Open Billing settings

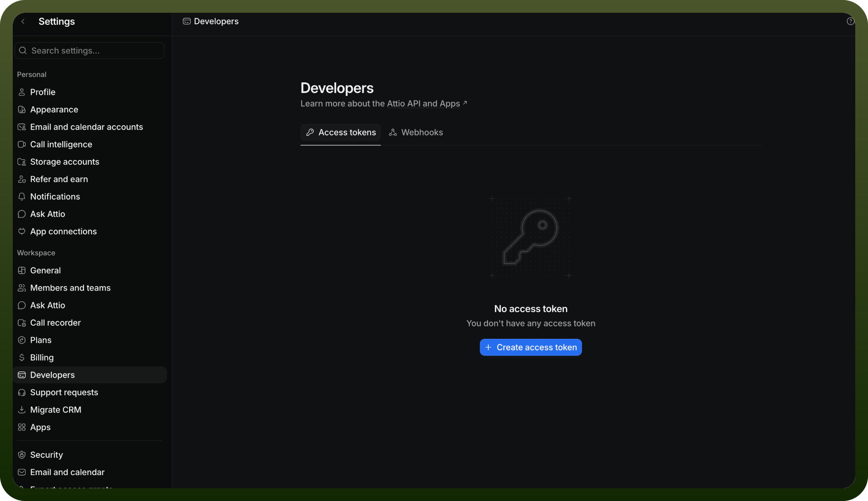90,357
